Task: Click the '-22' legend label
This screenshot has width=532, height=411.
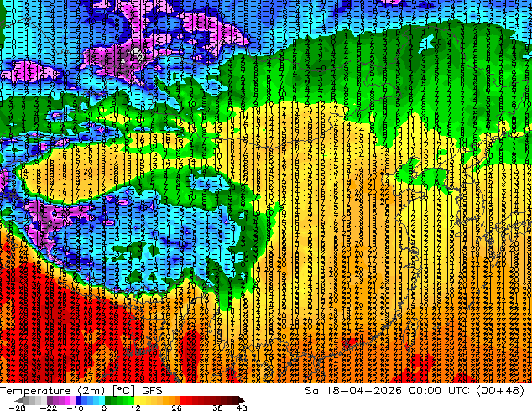Action: [x=49, y=408]
